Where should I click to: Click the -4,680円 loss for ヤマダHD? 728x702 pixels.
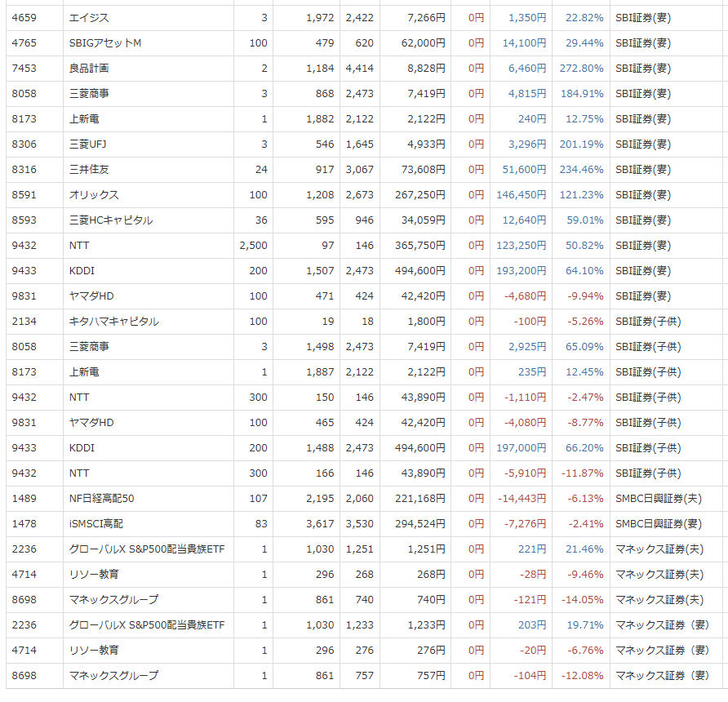point(525,296)
